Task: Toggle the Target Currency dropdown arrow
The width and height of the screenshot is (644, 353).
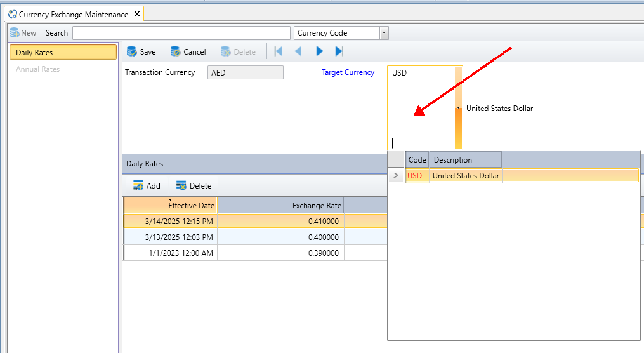Action: [458, 108]
